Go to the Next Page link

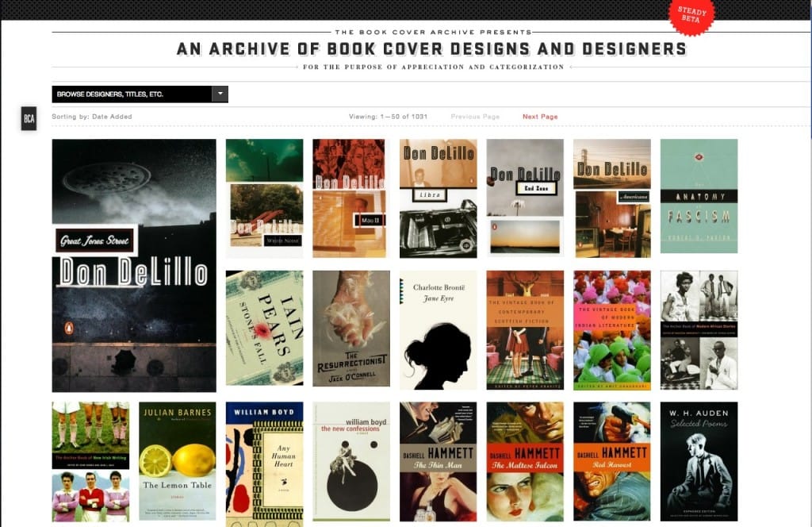pos(540,117)
